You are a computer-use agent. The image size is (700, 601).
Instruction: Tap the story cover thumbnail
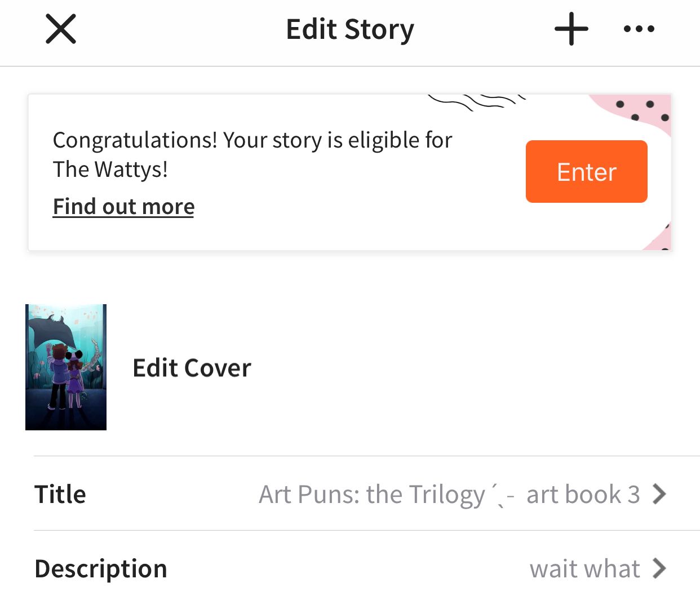point(66,367)
